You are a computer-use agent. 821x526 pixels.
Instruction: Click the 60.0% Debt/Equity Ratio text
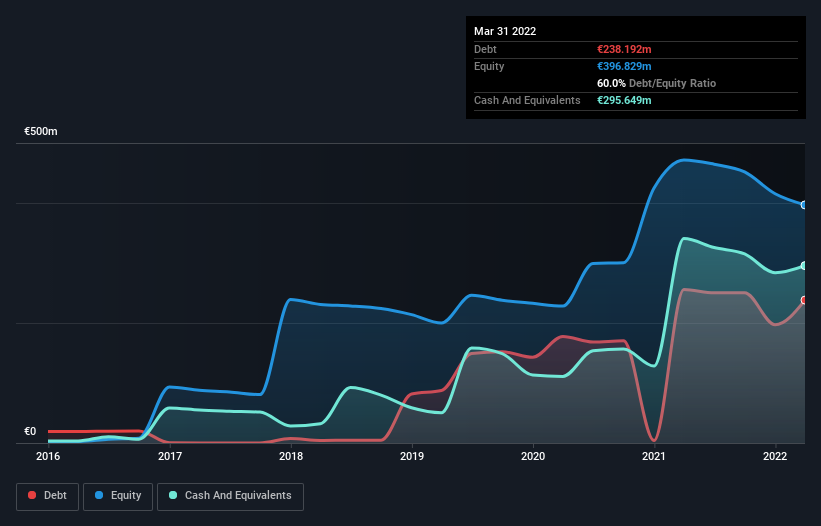click(657, 83)
